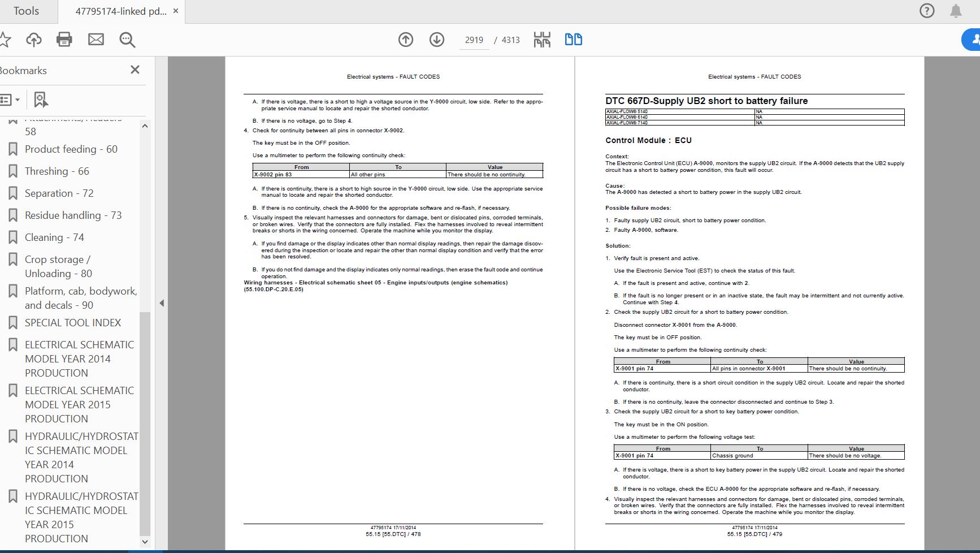Viewport: 980px width, 553px height.
Task: Click bookmark icon beside Cleaning - 74
Action: [x=12, y=237]
